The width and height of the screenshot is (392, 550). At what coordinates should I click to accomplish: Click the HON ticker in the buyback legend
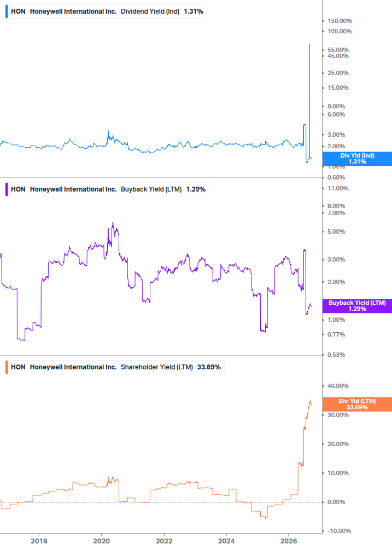click(18, 189)
